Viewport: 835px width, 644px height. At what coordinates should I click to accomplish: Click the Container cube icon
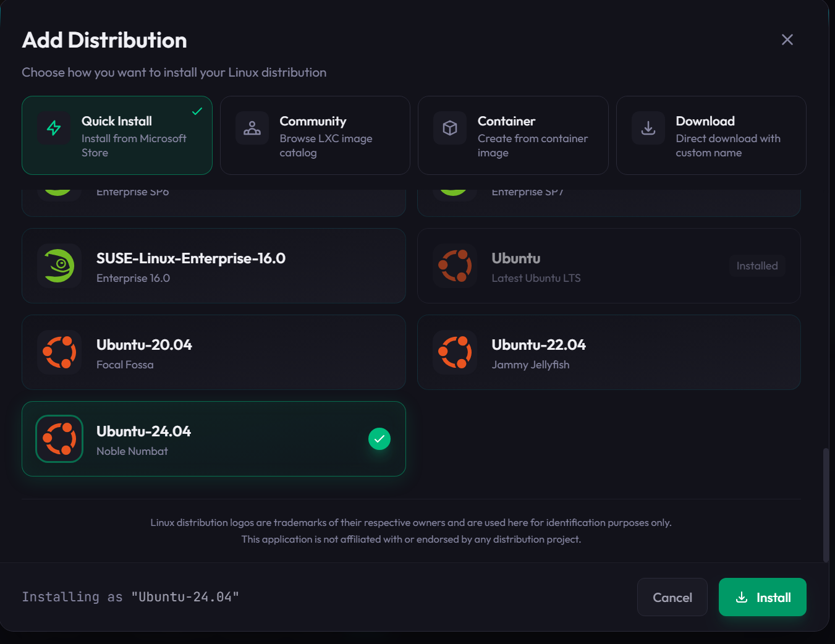click(450, 128)
